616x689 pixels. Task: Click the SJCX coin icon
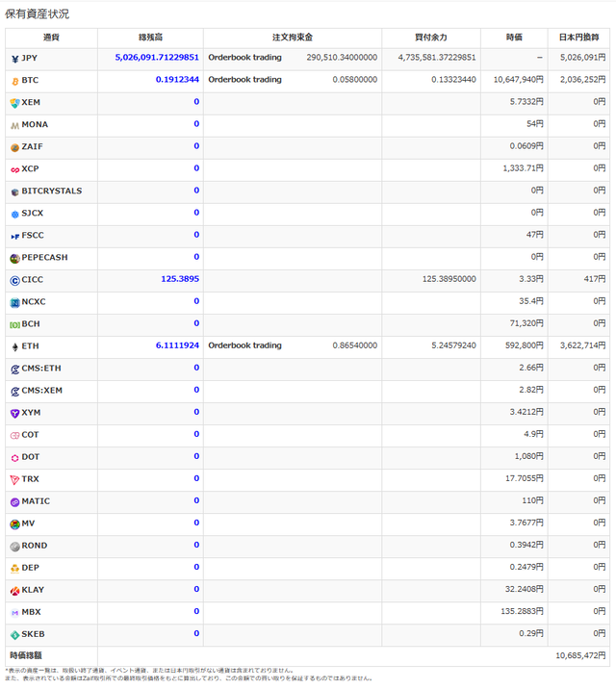pos(15,214)
